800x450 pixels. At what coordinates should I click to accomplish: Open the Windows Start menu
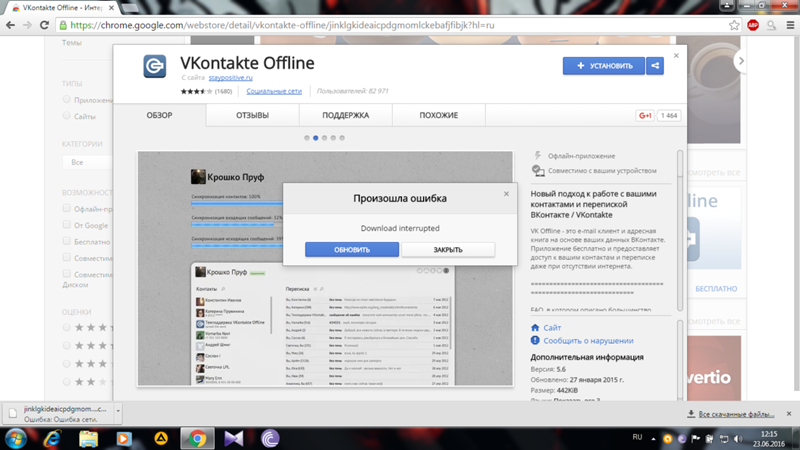[x=16, y=438]
